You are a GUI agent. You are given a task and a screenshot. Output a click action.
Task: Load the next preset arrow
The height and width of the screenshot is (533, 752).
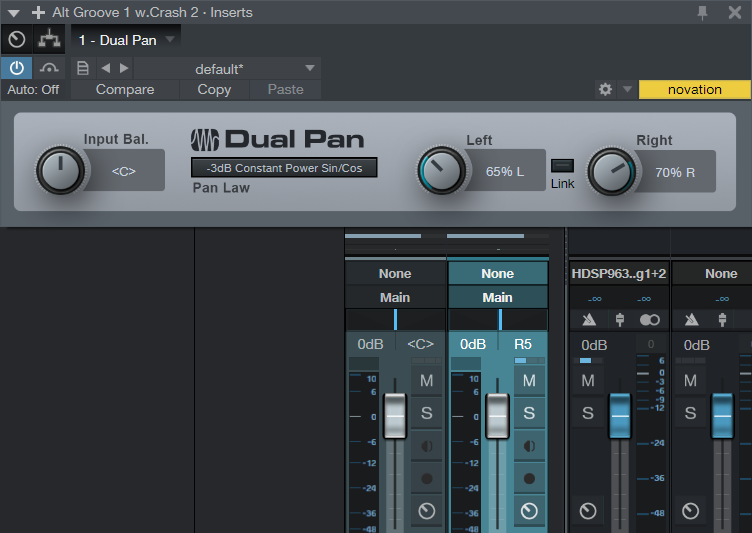(124, 68)
